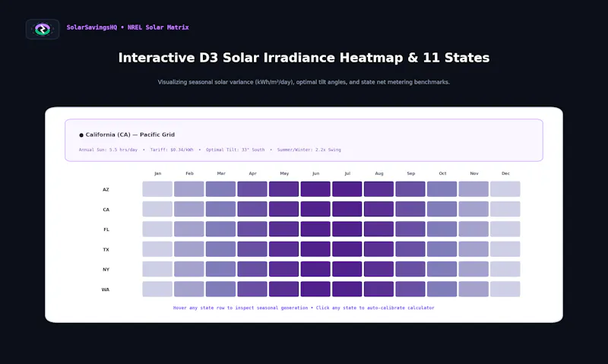This screenshot has height=364, width=608.
Task: Open the SolarSavingsHQ • NREL Solar Matrix link
Action: [128, 27]
